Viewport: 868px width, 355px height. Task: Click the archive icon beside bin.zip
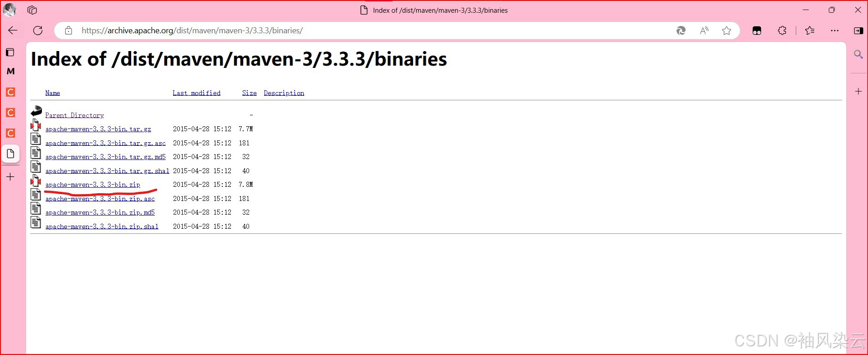(36, 180)
